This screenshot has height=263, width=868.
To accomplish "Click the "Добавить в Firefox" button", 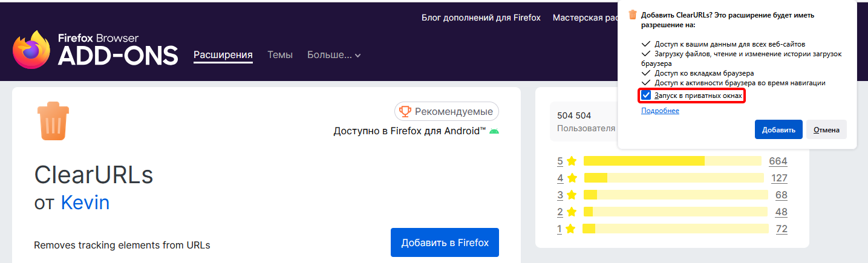I will coord(445,242).
